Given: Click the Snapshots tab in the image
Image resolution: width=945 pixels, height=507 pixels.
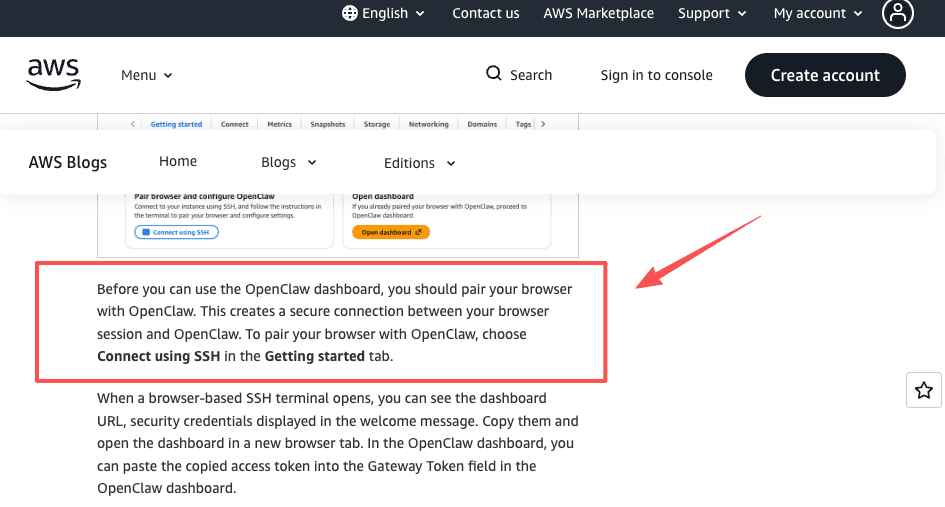Looking at the screenshot, I should click(328, 124).
